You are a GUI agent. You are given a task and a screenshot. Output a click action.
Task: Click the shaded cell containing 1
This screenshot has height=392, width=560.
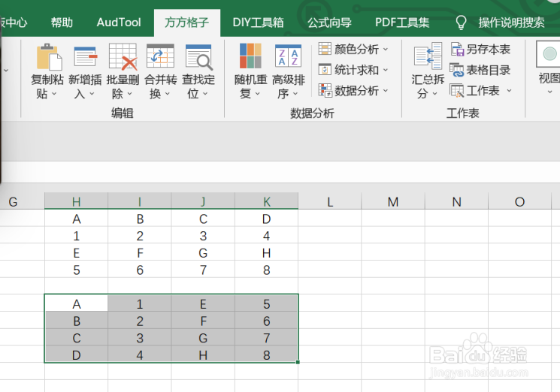pyautogui.click(x=140, y=303)
